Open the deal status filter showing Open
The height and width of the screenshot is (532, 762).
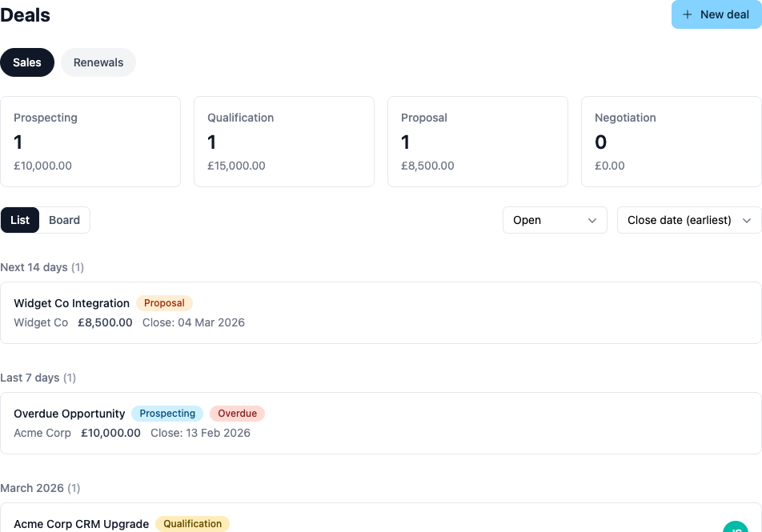click(x=555, y=220)
